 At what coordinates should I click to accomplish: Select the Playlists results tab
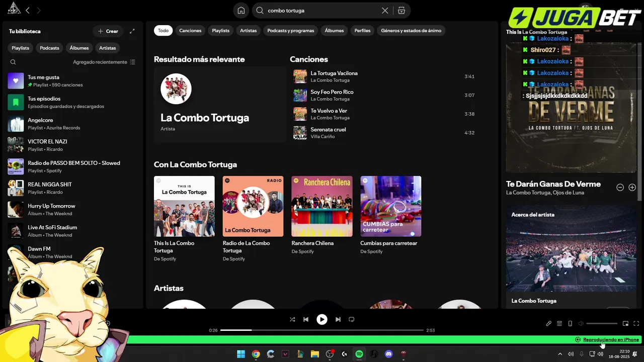tap(221, 31)
